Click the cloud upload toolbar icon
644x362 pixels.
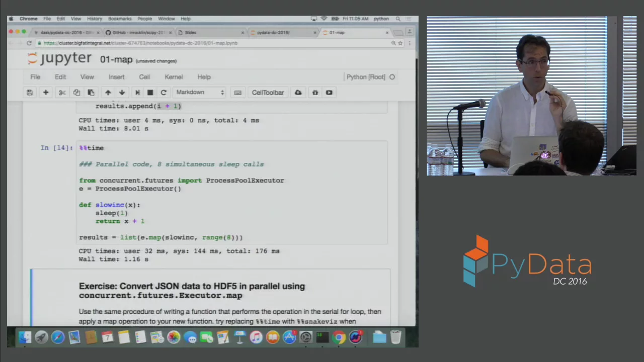point(298,93)
